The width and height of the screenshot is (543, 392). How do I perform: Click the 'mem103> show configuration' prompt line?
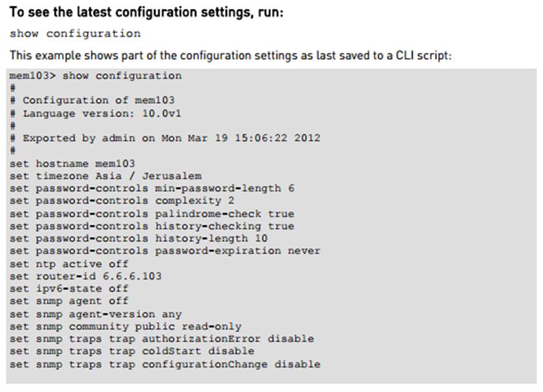pyautogui.click(x=96, y=76)
